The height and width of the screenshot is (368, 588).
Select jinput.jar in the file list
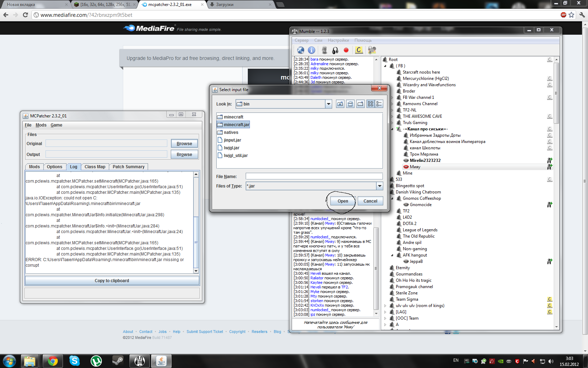229,140
